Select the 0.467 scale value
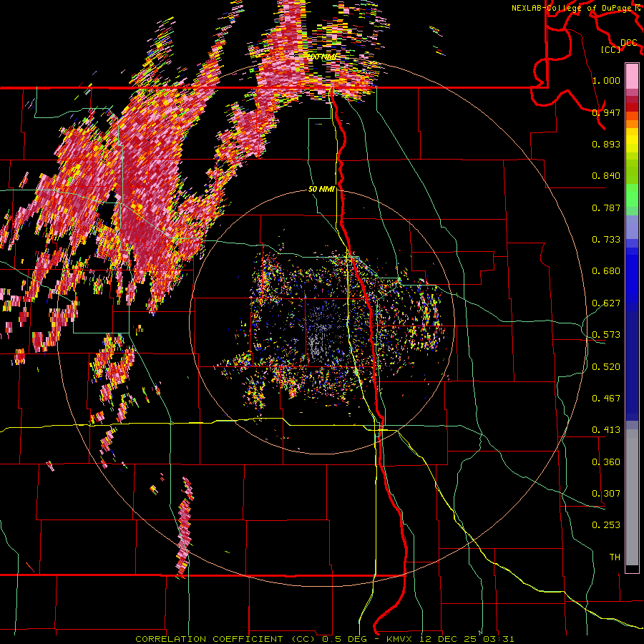Screen dimensions: 644x644 click(606, 399)
